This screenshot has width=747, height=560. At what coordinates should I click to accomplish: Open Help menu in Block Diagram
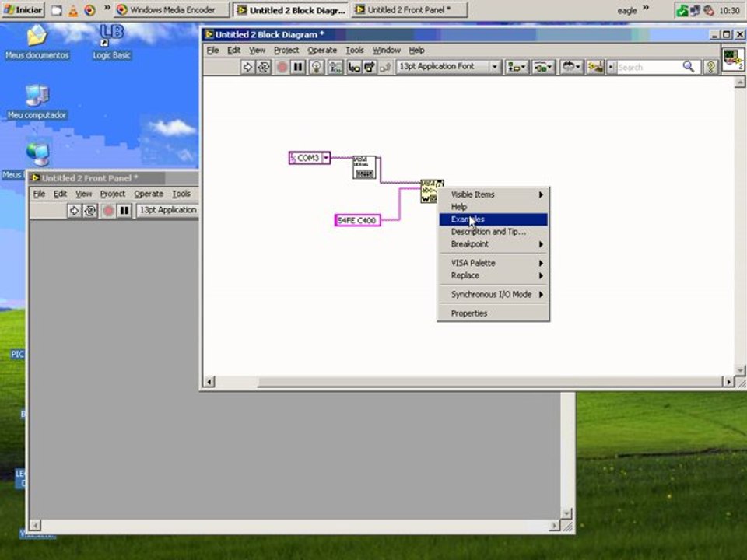click(x=416, y=50)
